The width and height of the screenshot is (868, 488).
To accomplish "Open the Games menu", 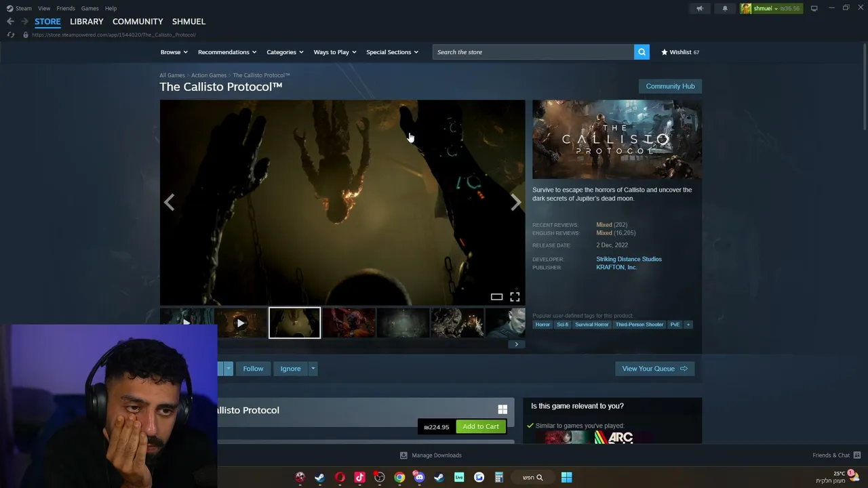I will 90,8.
